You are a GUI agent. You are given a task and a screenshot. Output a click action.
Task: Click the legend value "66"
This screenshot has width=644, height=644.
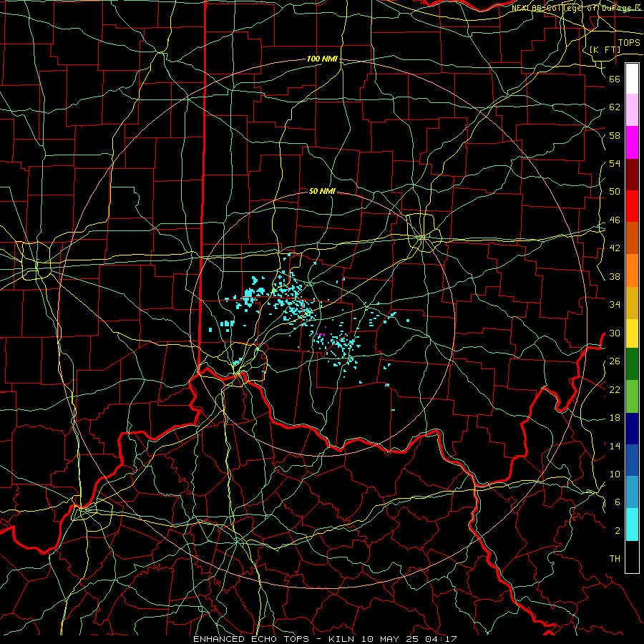[x=615, y=79]
